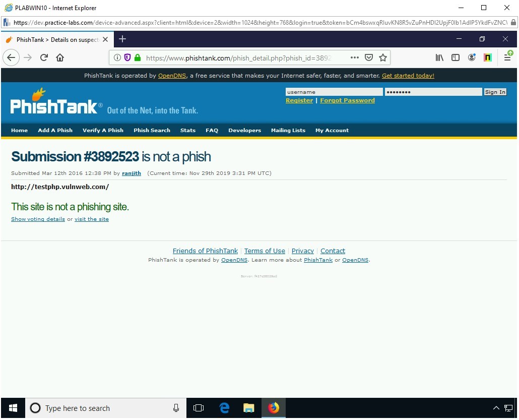Screen dimensions: 519x420
Task: Open Microsoft Edge from the taskbar
Action: coord(224,408)
